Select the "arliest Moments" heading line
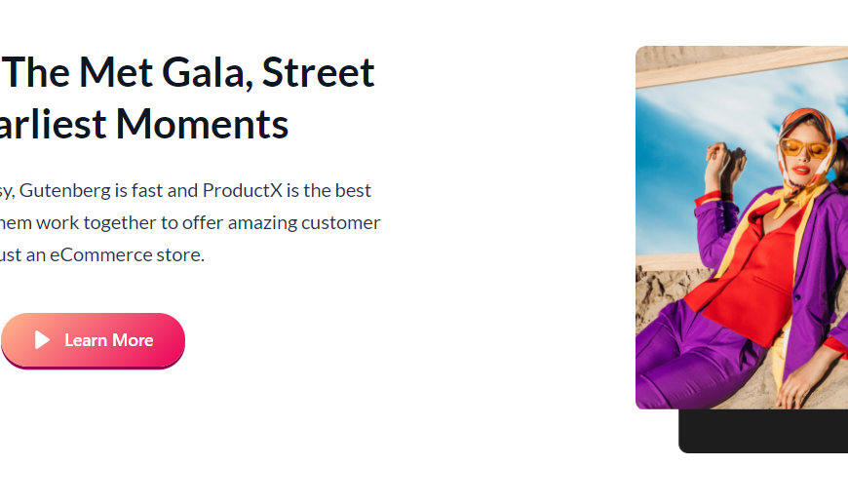 [144, 124]
